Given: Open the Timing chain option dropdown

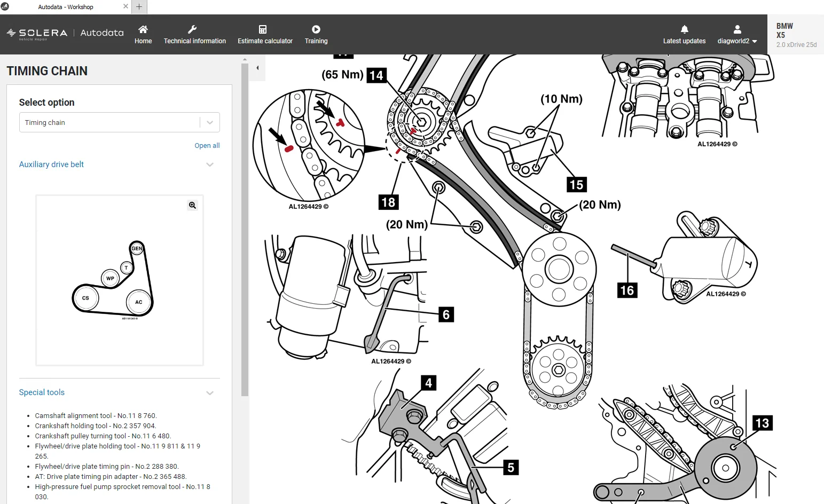Looking at the screenshot, I should point(120,122).
